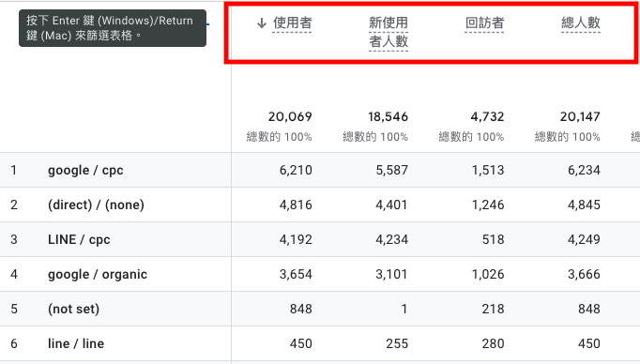Image resolution: width=640 pixels, height=364 pixels.
Task: Click the sort arrow beside 使用者
Action: [262, 23]
